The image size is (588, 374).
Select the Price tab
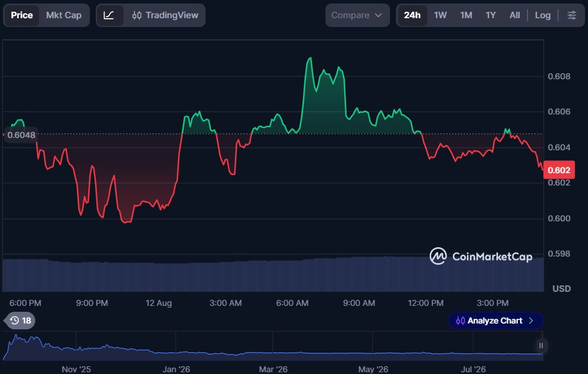click(x=22, y=15)
